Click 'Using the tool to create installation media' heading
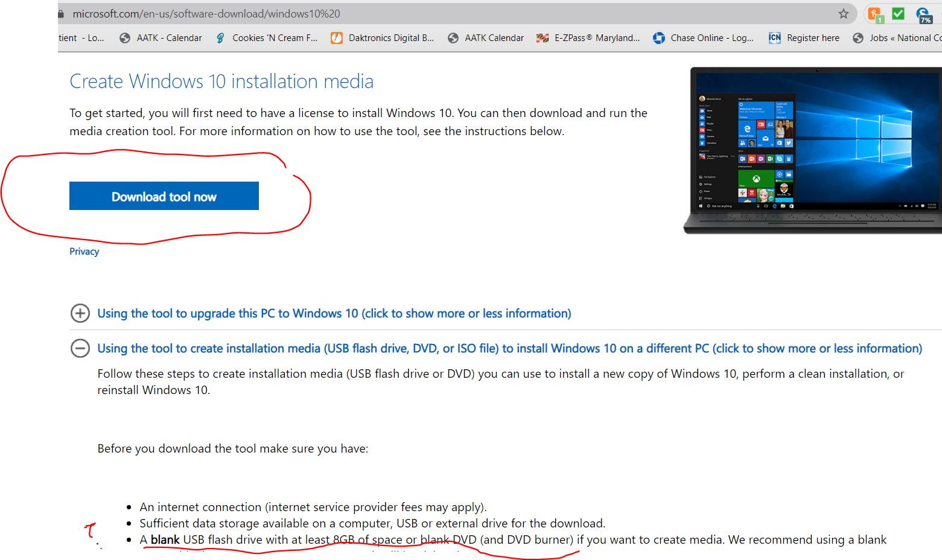 coord(510,348)
